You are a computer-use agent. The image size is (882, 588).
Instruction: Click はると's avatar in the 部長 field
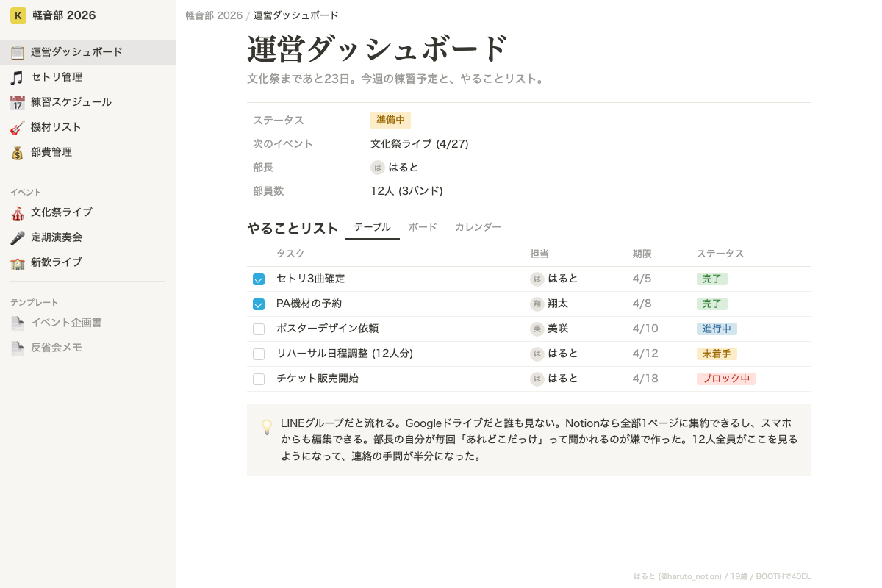coord(377,167)
